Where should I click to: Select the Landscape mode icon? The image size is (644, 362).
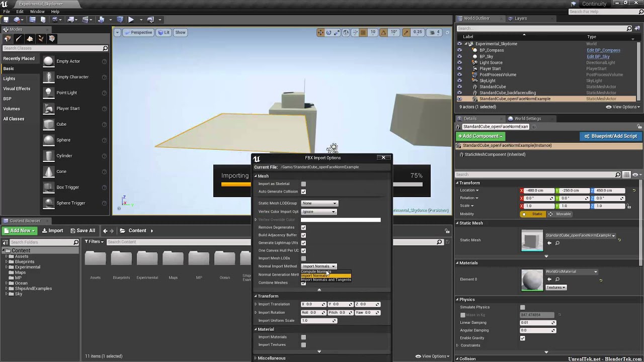[x=30, y=39]
